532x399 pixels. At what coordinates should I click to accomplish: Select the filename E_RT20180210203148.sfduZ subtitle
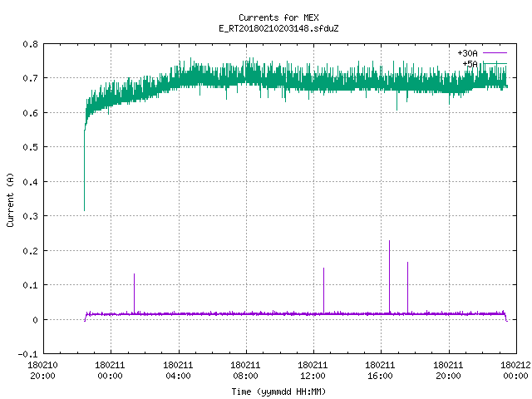coord(278,28)
